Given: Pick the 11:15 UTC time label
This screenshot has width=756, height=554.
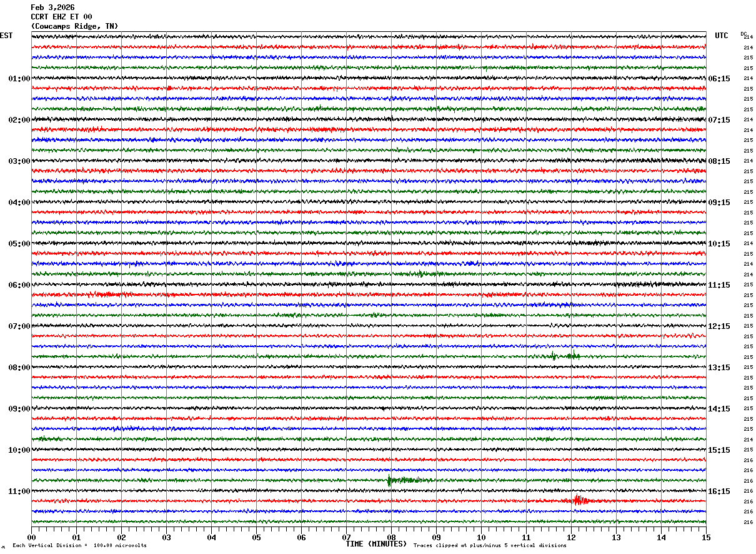Looking at the screenshot, I should click(x=719, y=285).
